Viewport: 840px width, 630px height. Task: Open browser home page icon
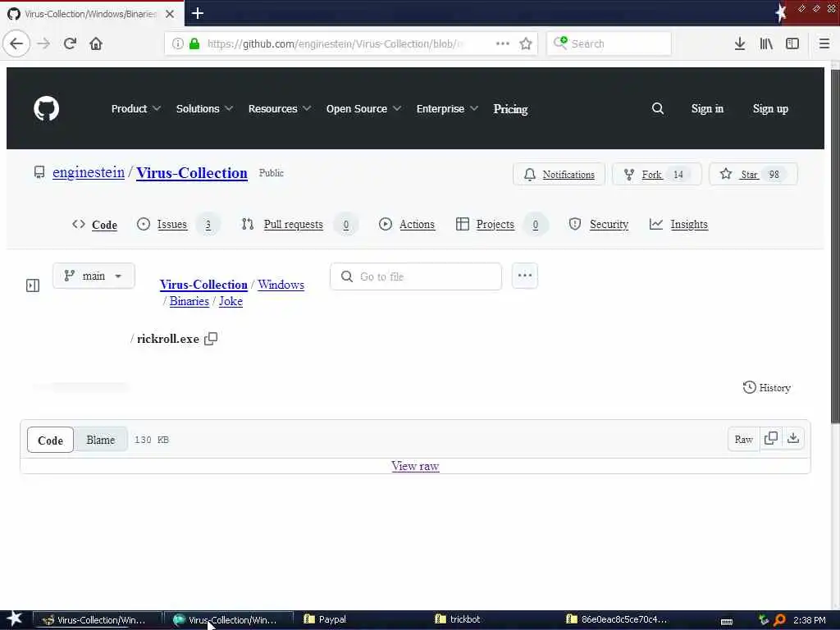coord(96,43)
